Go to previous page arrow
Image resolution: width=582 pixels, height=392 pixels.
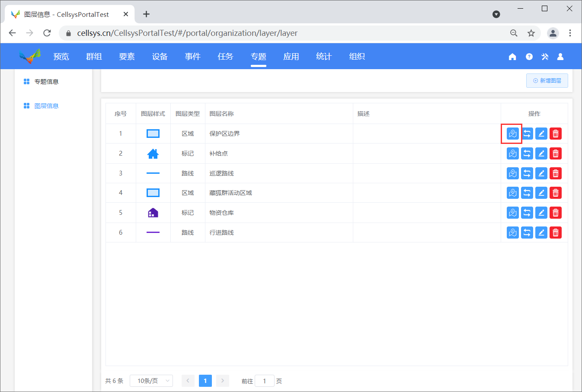coord(188,381)
